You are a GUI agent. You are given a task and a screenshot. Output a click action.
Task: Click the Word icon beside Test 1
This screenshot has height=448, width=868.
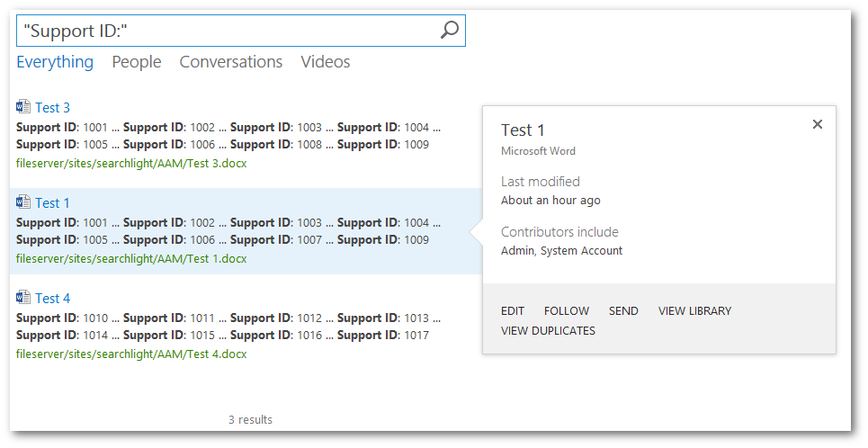tap(23, 202)
